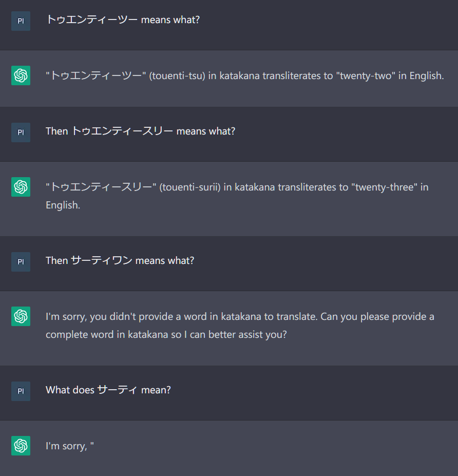The width and height of the screenshot is (458, 476).
Task: Click the reply asking for a complete katakana word
Action: point(240,325)
